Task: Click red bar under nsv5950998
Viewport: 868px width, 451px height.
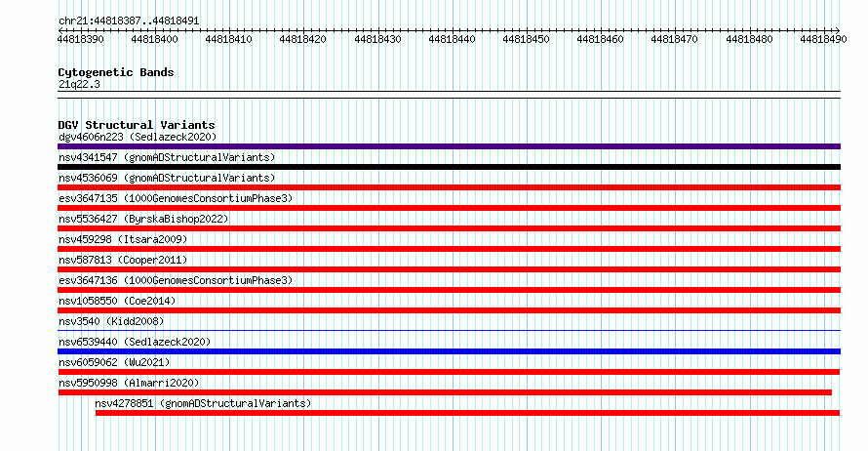Action: pos(445,392)
